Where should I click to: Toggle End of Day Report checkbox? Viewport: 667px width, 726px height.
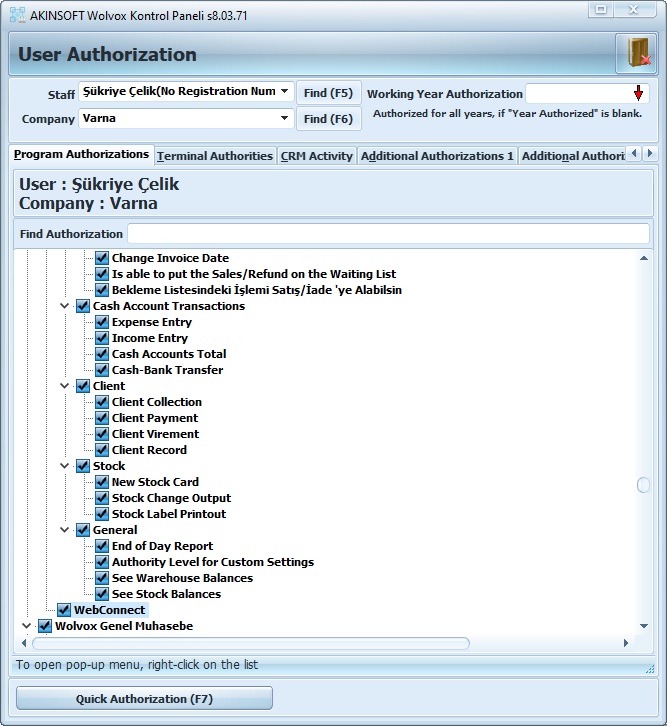[x=102, y=546]
